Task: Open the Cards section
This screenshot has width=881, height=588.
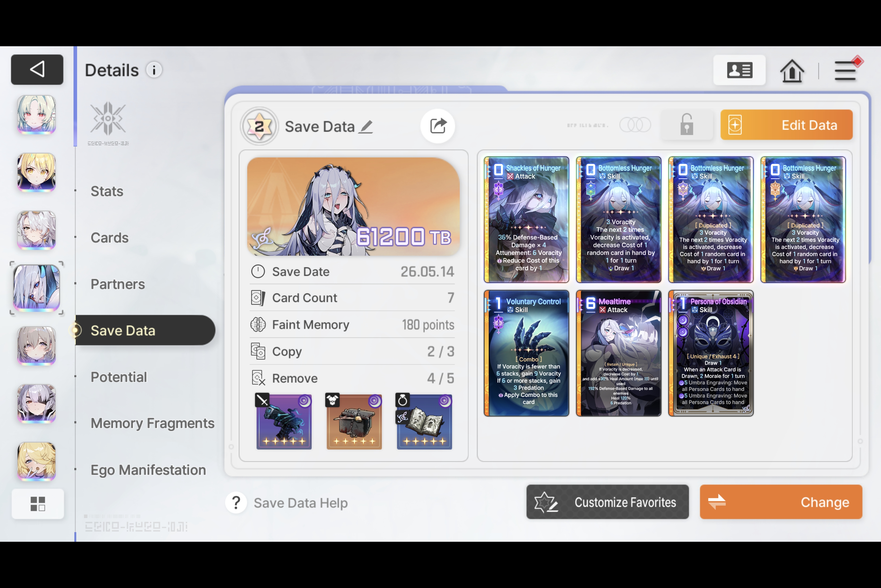Action: tap(110, 238)
